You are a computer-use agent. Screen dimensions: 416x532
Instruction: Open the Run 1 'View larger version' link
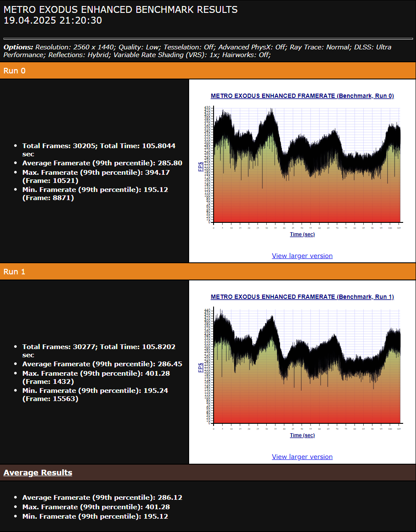(x=302, y=457)
